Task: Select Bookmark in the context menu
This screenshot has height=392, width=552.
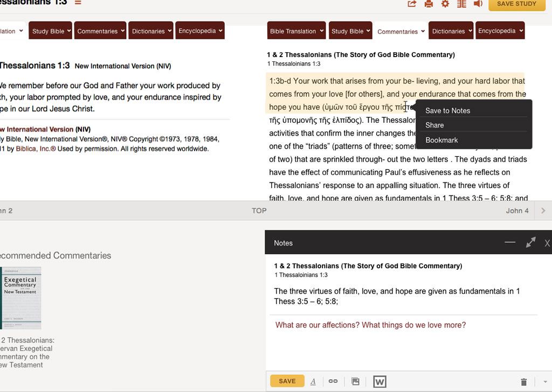Action: [x=441, y=140]
